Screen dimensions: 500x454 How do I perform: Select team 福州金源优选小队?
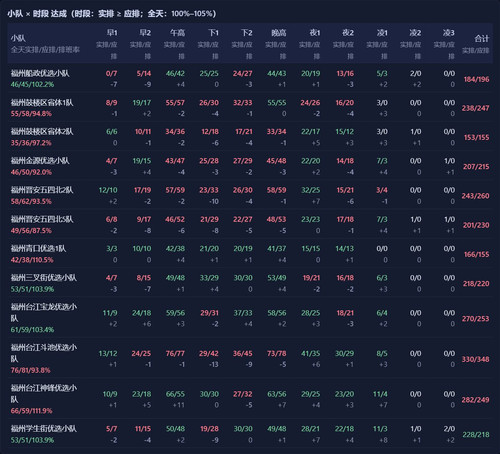coord(40,161)
